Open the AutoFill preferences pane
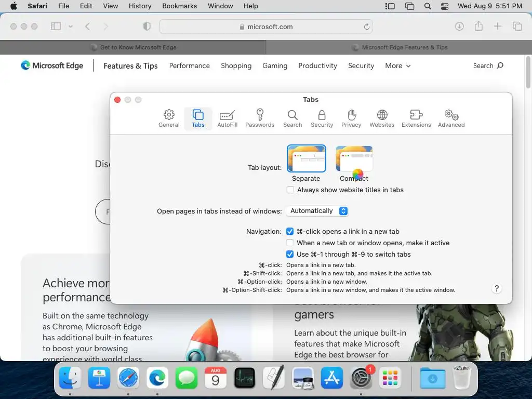This screenshot has height=399, width=532. coord(227,118)
